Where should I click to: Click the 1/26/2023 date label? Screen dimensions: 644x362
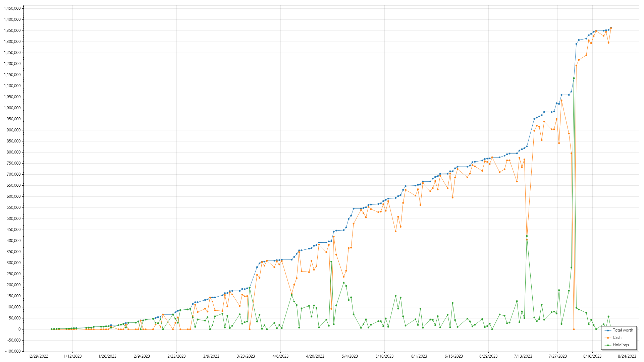pyautogui.click(x=107, y=356)
